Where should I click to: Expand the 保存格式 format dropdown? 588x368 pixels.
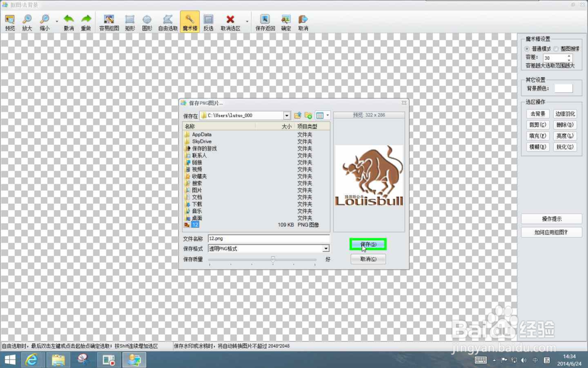click(x=326, y=248)
